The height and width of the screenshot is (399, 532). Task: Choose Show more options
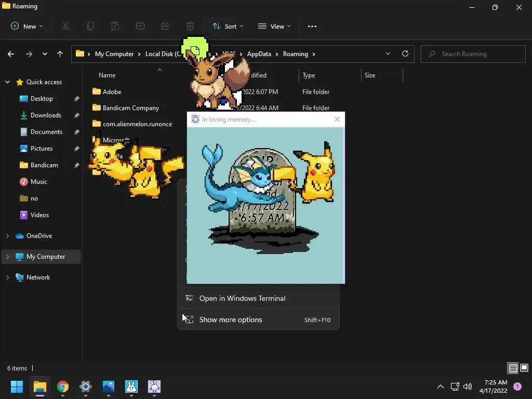click(x=259, y=320)
